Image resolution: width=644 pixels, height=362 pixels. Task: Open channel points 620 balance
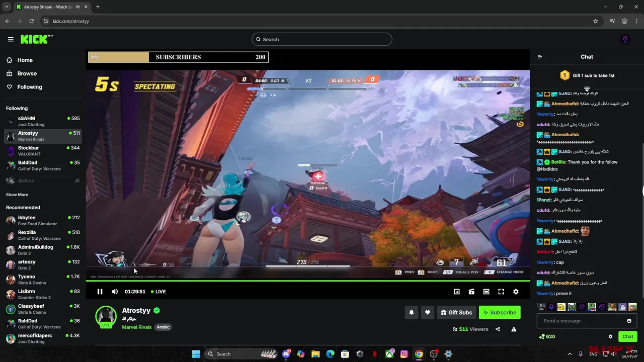tap(547, 336)
